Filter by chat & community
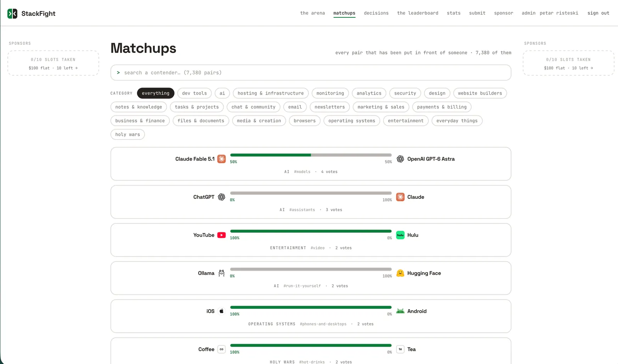 (x=253, y=107)
